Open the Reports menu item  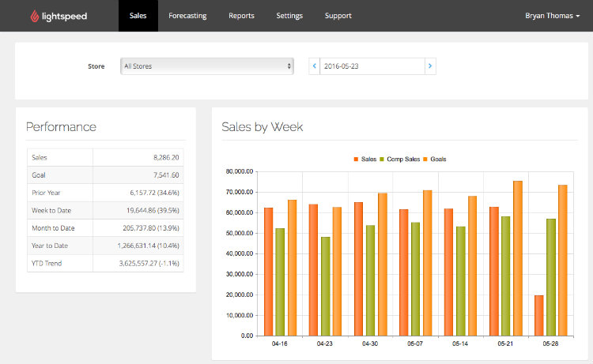coord(241,16)
